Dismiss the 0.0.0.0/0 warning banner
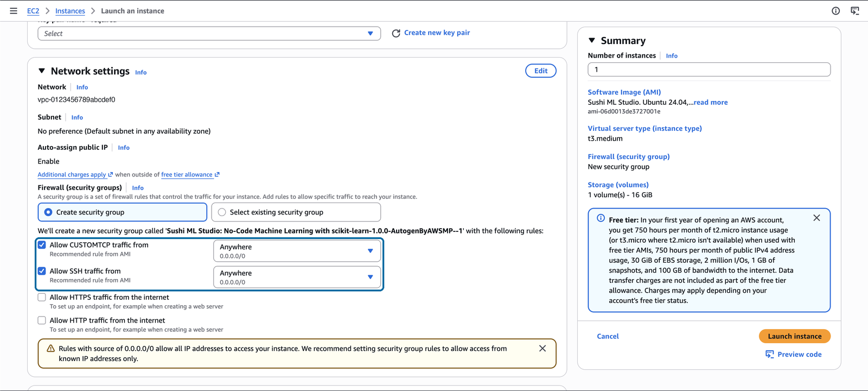This screenshot has width=868, height=391. 542,349
